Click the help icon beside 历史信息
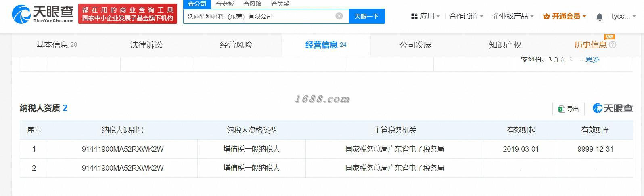The height and width of the screenshot is (196, 644). pyautogui.click(x=613, y=44)
